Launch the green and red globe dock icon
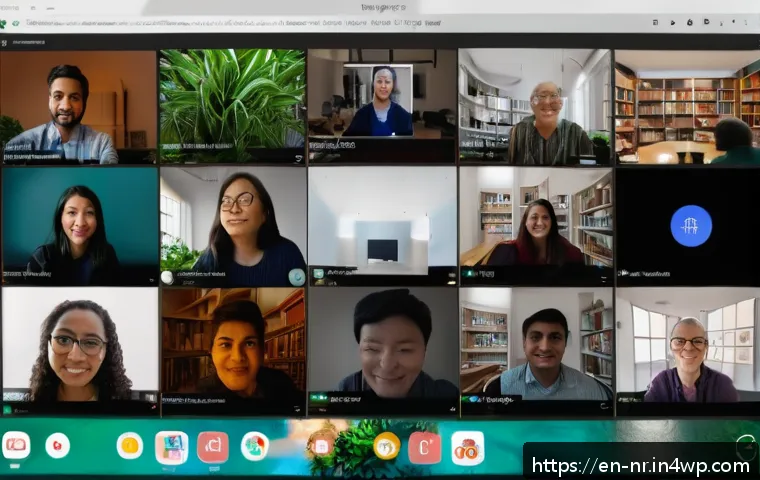Image resolution: width=760 pixels, height=480 pixels. point(255,446)
